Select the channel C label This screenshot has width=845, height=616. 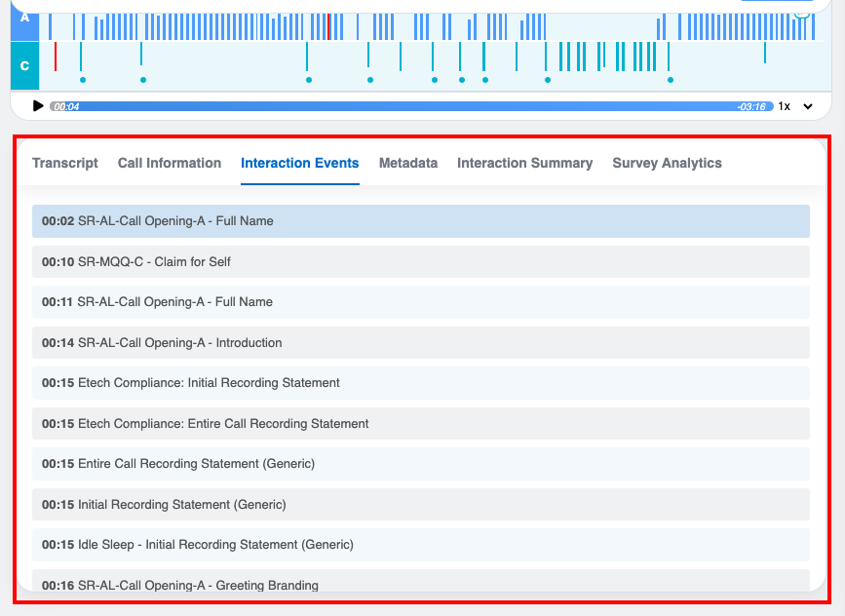point(24,66)
